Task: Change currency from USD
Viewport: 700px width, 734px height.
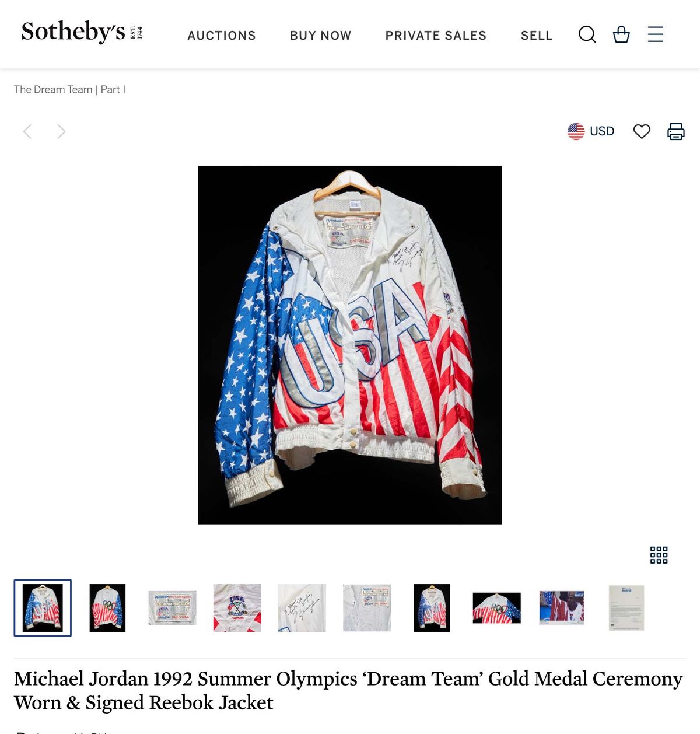Action: (591, 131)
